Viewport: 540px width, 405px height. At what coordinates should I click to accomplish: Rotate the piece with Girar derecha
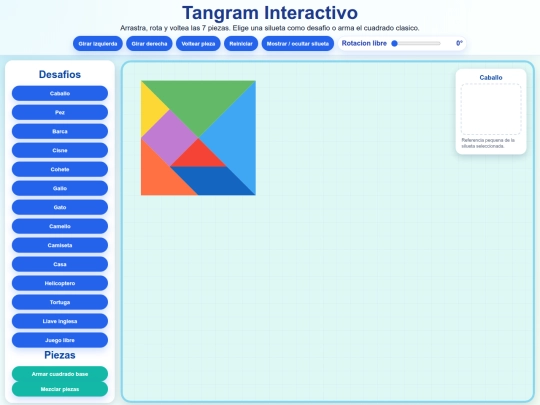coord(149,44)
